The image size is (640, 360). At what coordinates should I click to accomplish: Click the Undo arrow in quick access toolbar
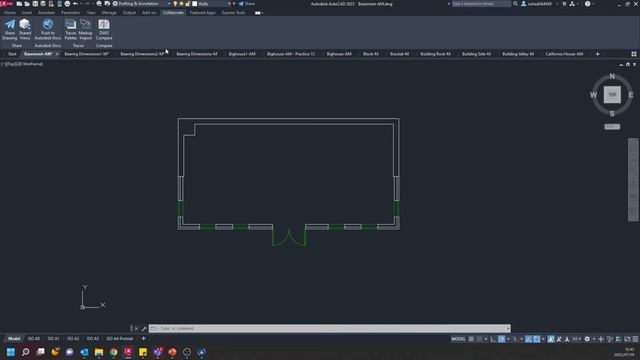[x=76, y=4]
